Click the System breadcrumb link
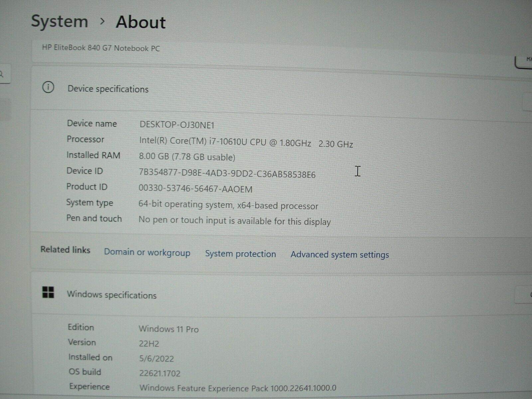 (x=60, y=22)
